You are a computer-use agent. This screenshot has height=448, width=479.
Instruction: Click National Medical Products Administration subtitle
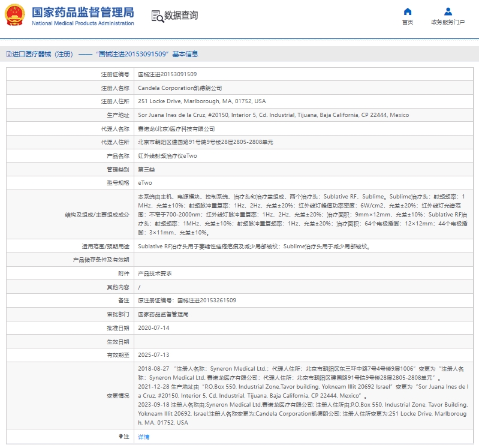83,23
